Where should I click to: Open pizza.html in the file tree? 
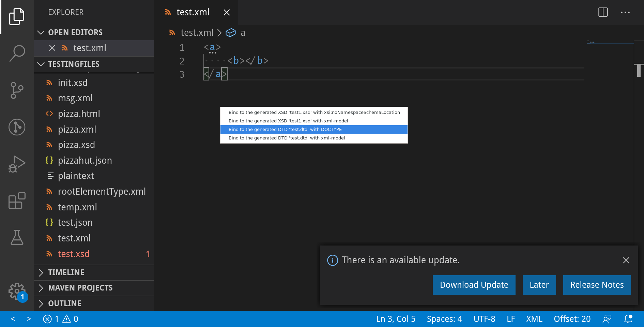click(94, 114)
